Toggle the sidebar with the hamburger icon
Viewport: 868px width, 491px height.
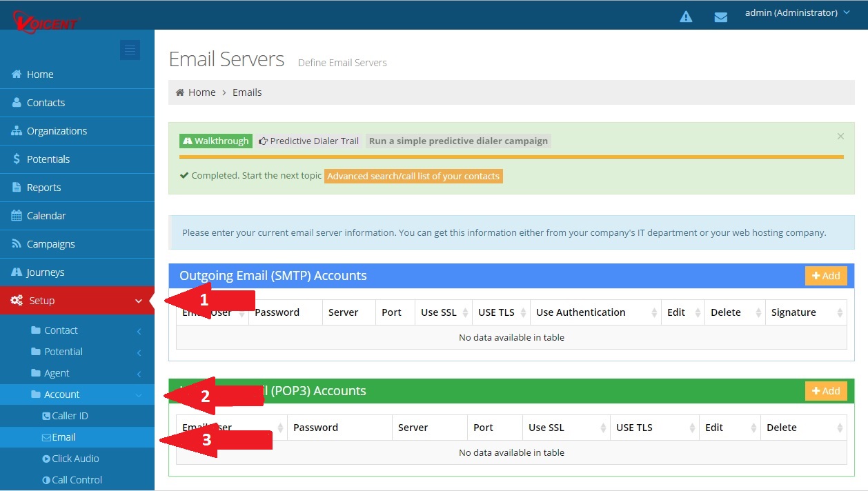point(130,50)
